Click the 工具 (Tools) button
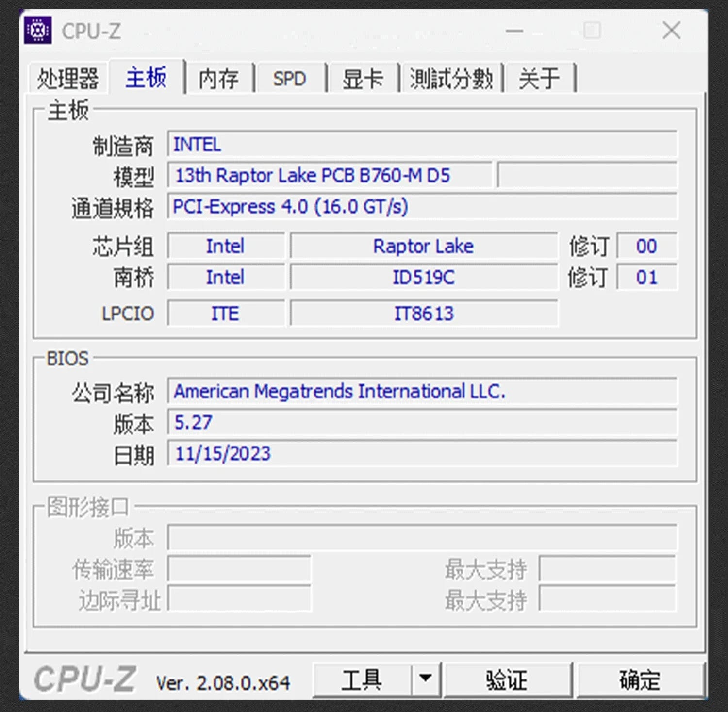 [362, 679]
